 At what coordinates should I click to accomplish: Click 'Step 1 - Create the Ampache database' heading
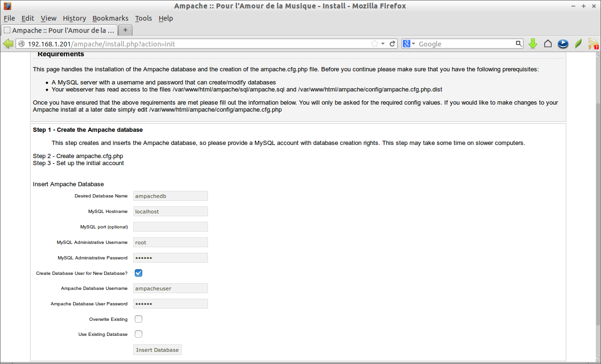(x=88, y=130)
